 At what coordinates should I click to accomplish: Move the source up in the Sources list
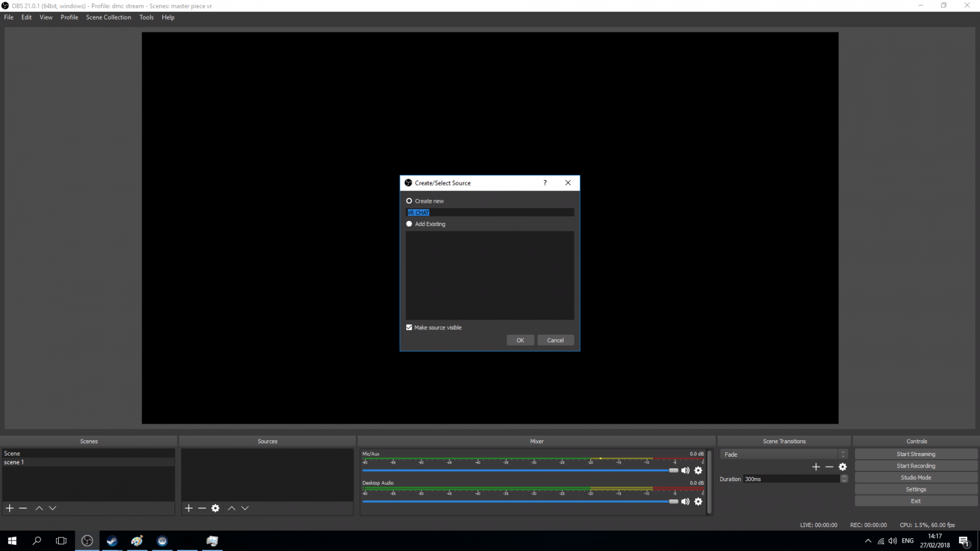point(232,508)
